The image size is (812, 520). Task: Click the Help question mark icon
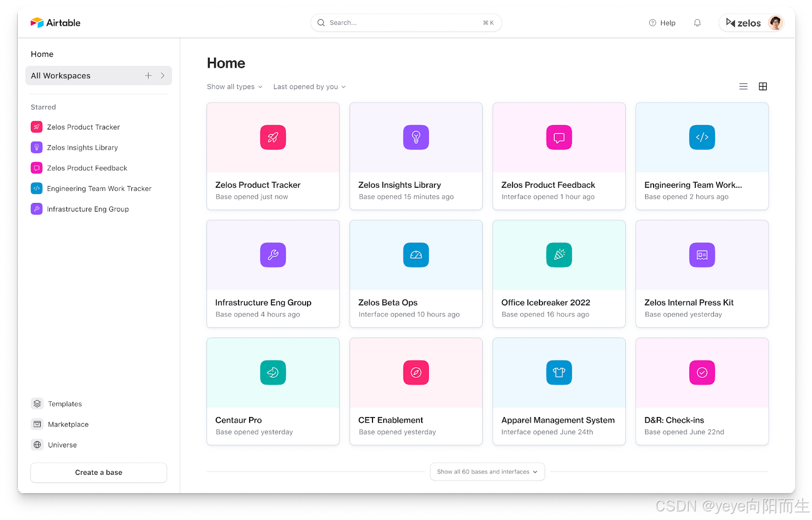[x=653, y=23]
